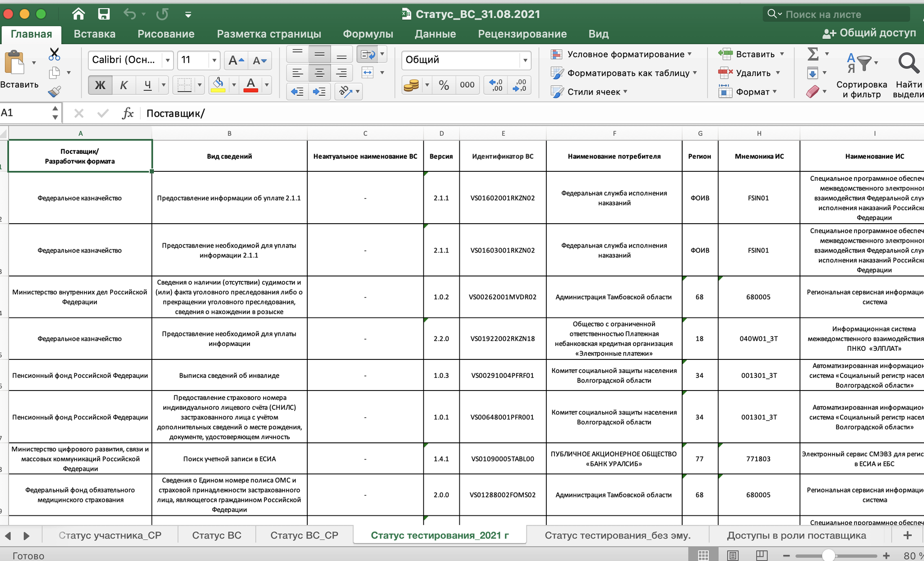The image size is (924, 561).
Task: Toggle bold formatting Ж
Action: pos(100,85)
